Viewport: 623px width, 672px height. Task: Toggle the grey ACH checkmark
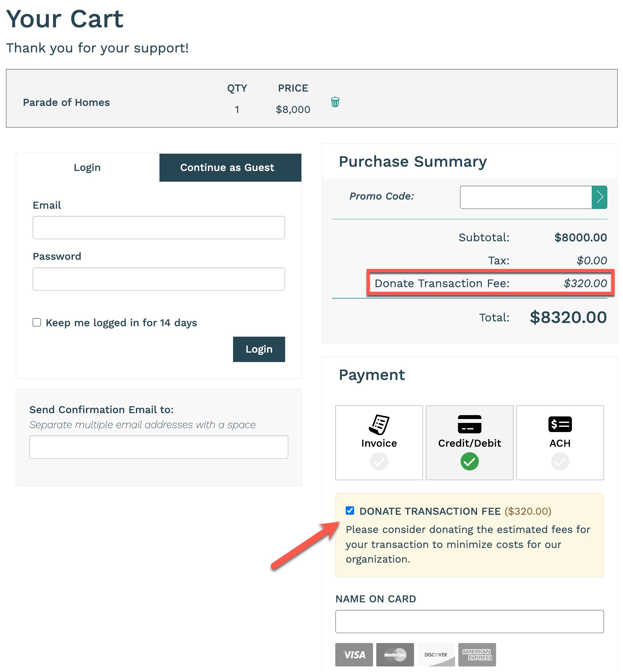tap(560, 461)
